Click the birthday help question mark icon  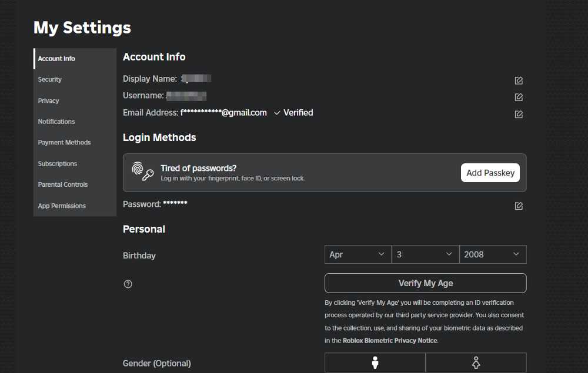(128, 284)
